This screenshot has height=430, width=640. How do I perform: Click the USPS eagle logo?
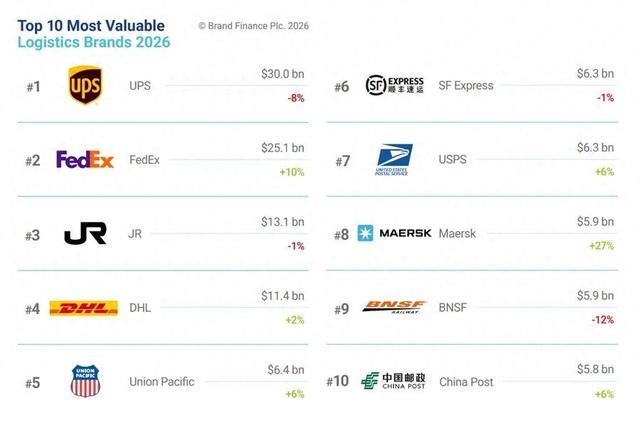[x=393, y=160]
